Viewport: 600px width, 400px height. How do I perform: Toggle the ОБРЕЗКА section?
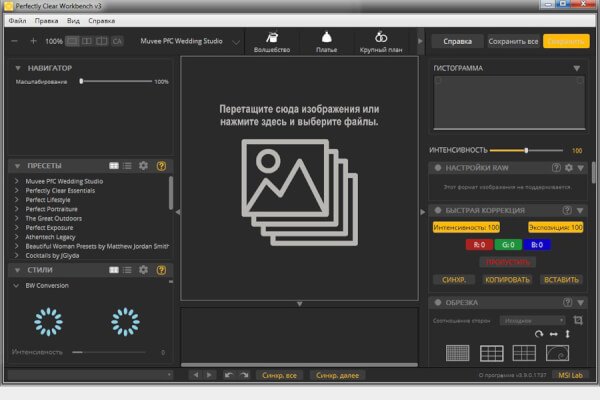438,302
